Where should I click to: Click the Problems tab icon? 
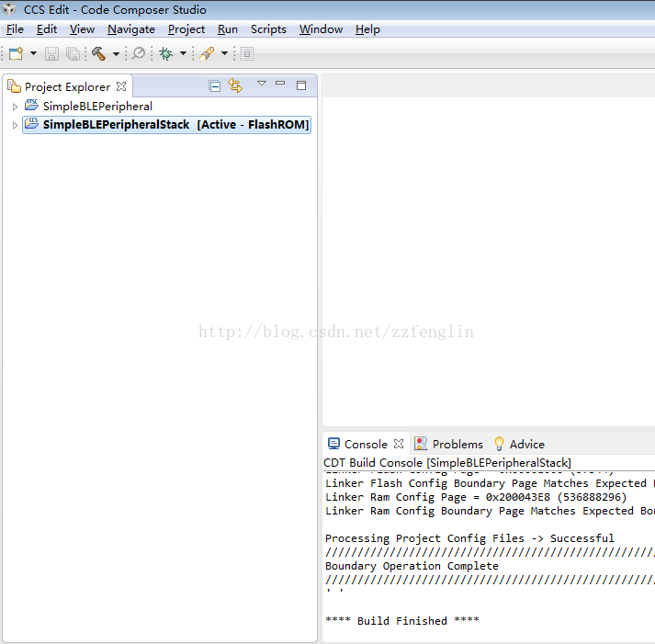tap(420, 444)
